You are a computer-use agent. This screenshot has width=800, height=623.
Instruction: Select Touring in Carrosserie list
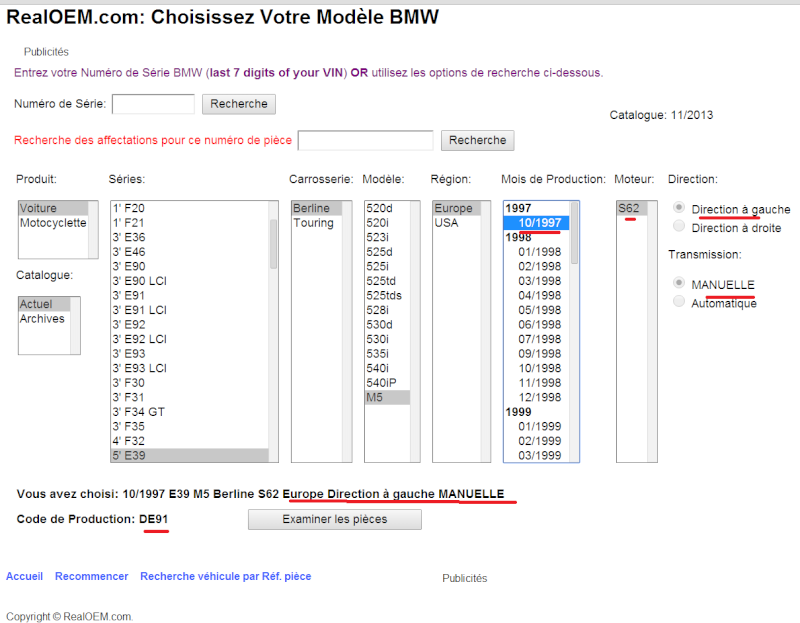(317, 223)
